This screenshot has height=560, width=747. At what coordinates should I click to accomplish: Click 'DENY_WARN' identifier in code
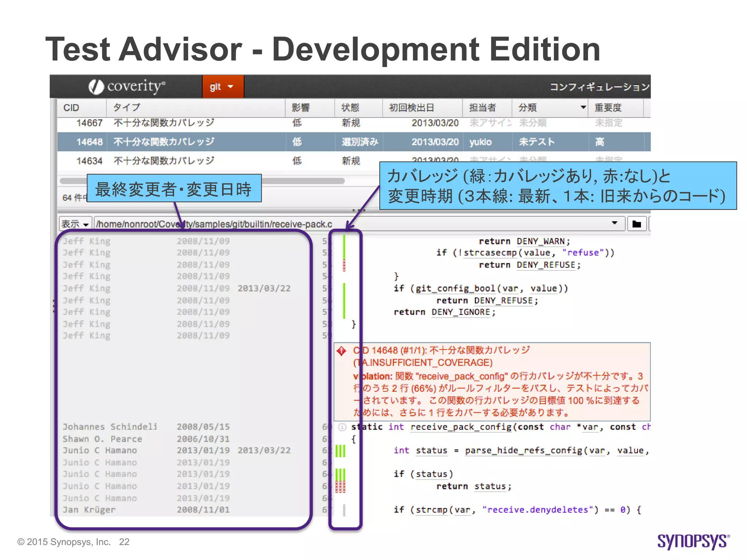pyautogui.click(x=541, y=241)
